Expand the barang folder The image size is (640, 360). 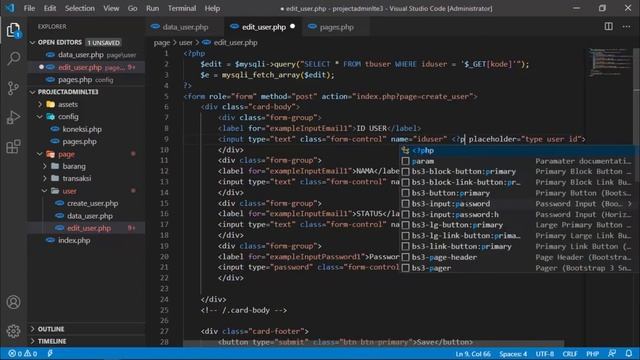click(45, 167)
